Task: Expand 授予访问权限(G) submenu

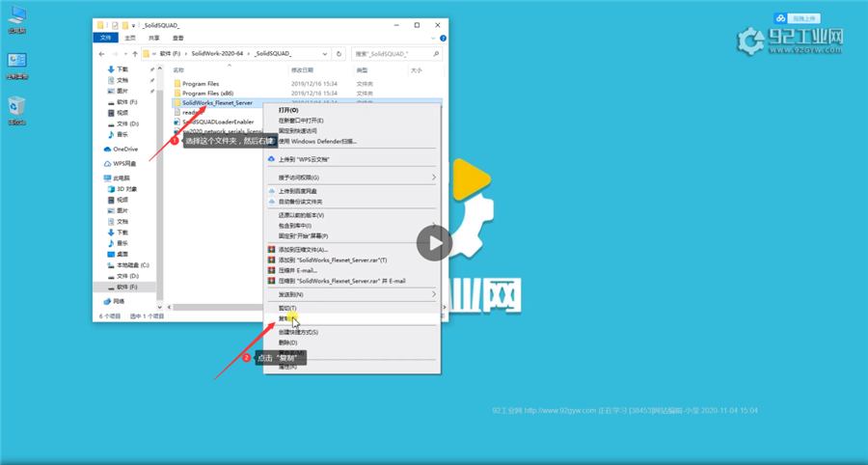Action: pyautogui.click(x=433, y=178)
